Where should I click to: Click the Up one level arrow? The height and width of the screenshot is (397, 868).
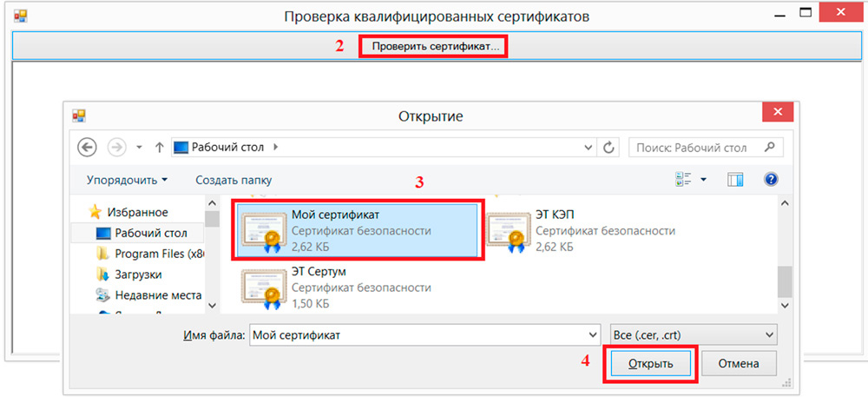160,148
